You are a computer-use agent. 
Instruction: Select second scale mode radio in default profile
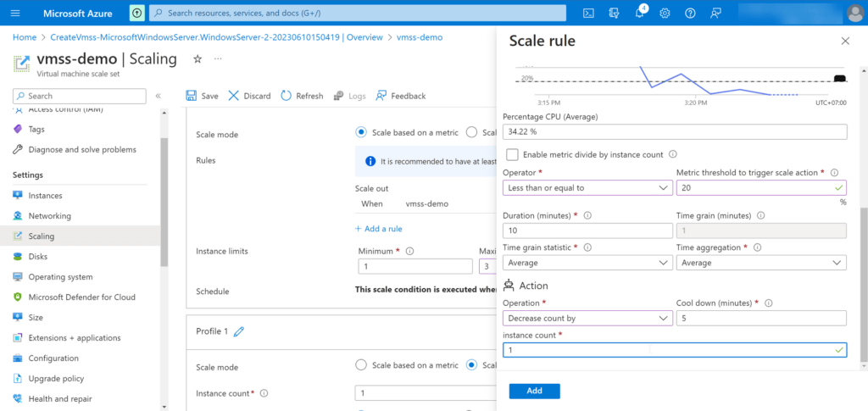tap(471, 131)
